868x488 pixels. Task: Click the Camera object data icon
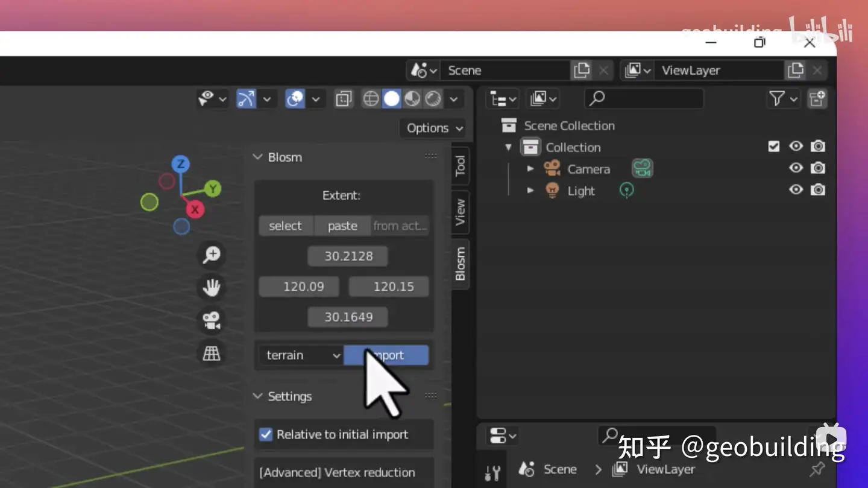click(x=643, y=168)
